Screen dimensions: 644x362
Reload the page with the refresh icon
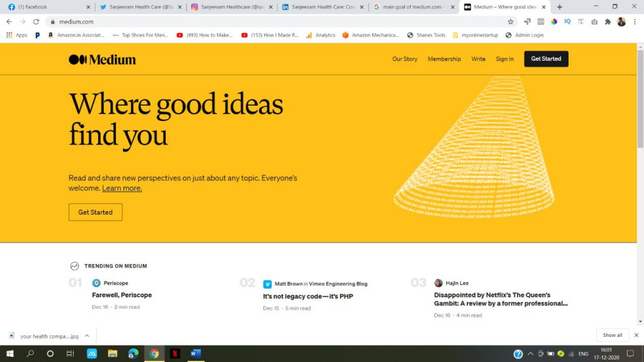pos(36,22)
